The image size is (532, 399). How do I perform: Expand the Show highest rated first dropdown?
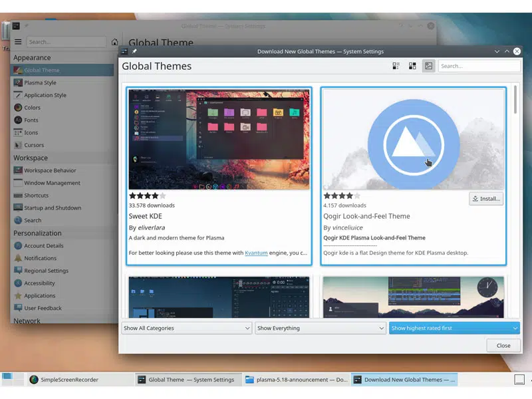coord(454,328)
